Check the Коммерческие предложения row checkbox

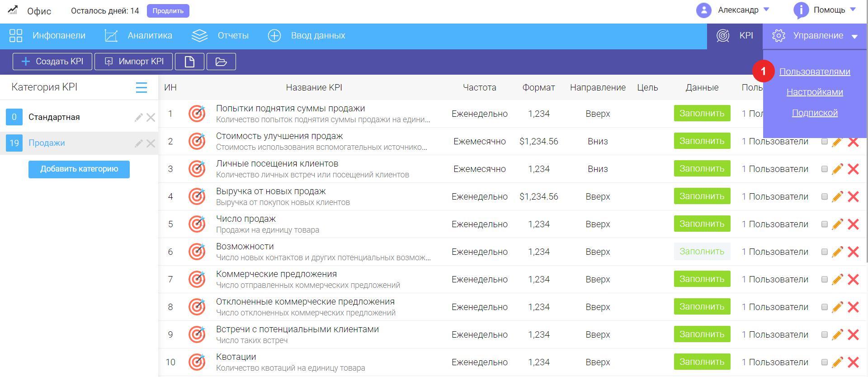824,279
